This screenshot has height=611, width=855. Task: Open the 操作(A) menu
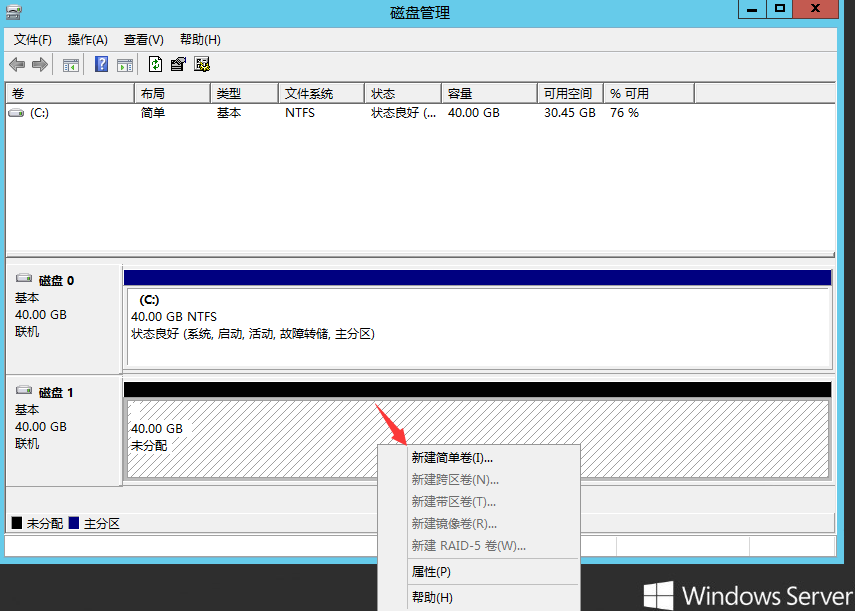[x=88, y=40]
